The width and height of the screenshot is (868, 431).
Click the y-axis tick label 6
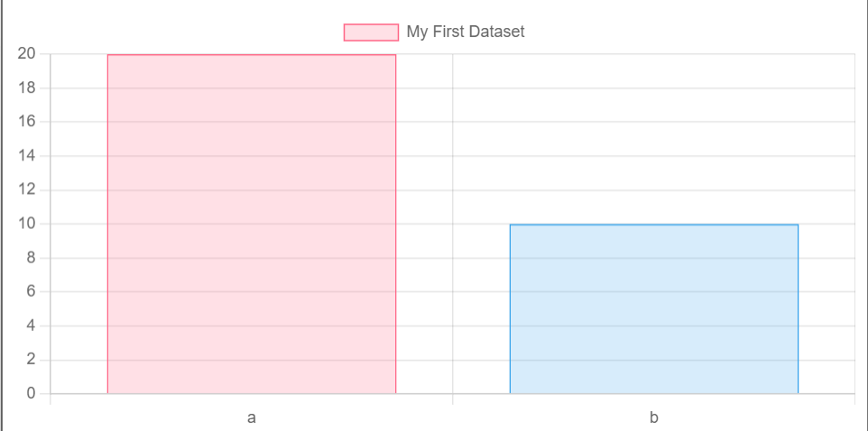coord(31,292)
